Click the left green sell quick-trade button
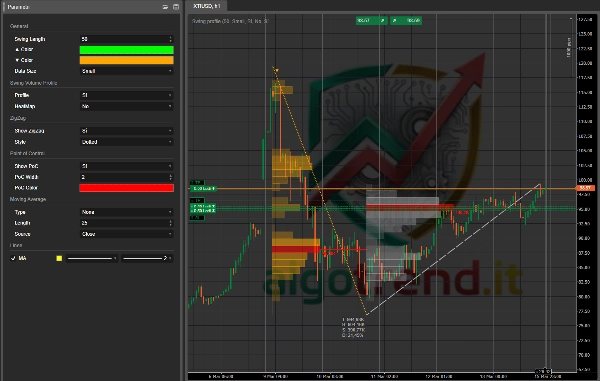This screenshot has width=600, height=381. [371, 21]
